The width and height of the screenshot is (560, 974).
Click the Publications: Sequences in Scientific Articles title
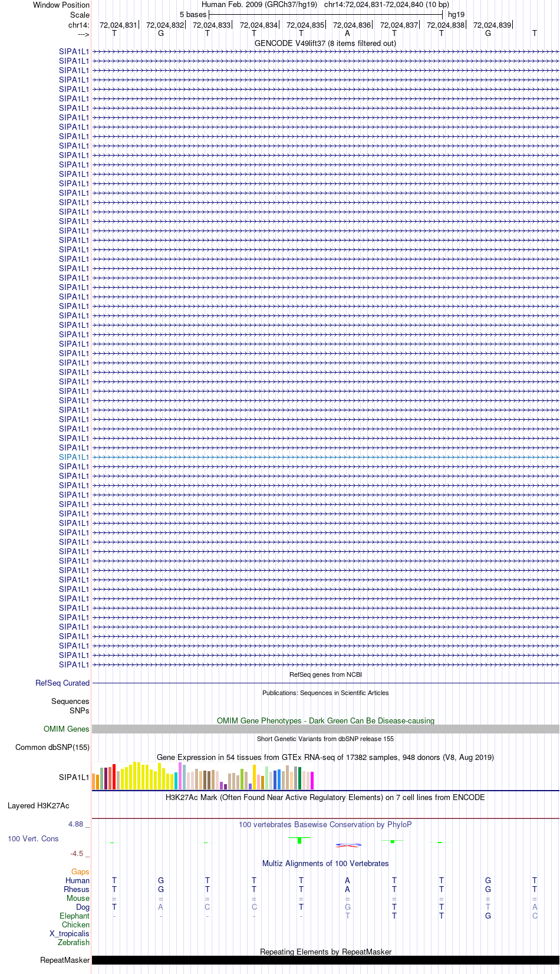tap(325, 693)
